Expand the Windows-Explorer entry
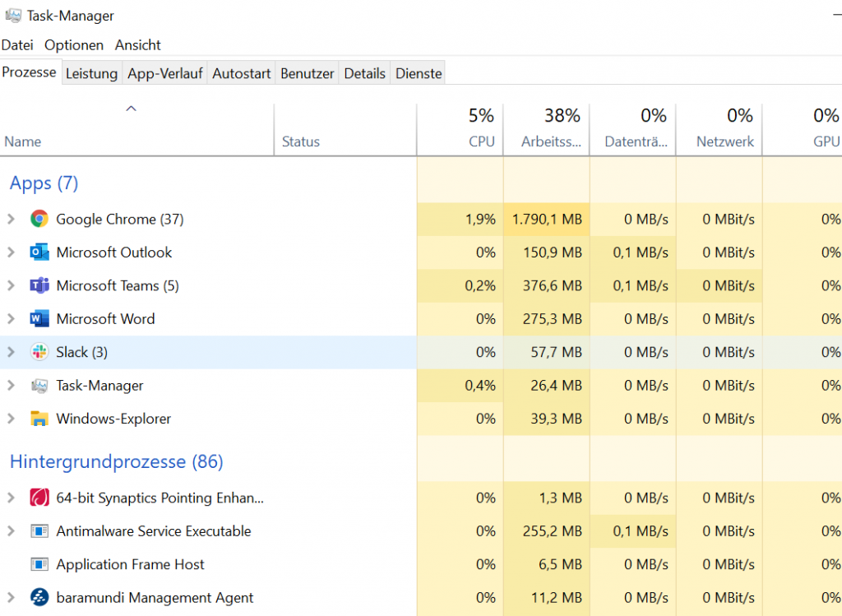842x616 pixels. 11,419
